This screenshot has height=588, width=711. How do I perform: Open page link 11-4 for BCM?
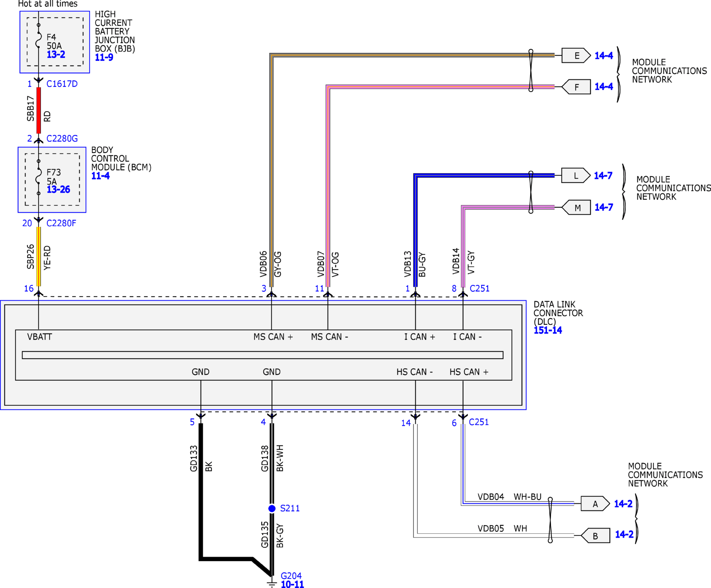point(100,176)
